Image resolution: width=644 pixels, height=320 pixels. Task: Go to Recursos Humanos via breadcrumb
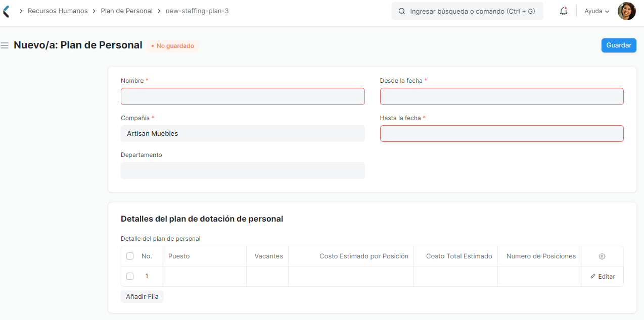click(58, 11)
